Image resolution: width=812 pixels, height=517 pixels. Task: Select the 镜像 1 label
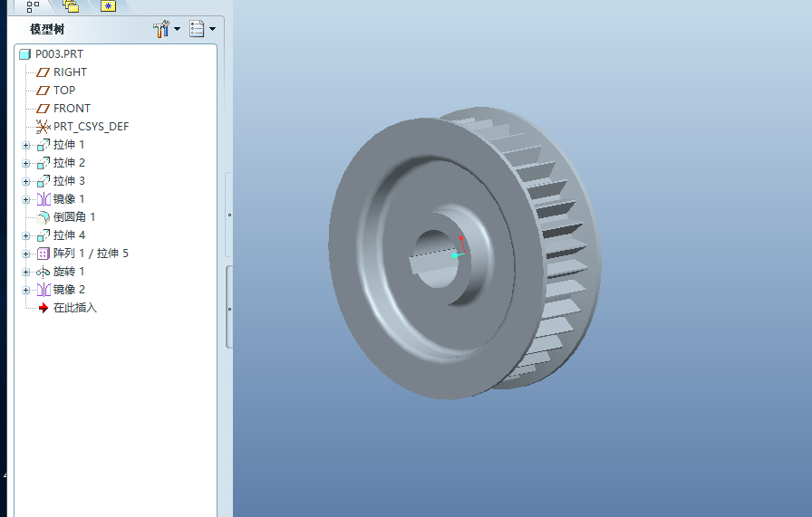pyautogui.click(x=69, y=199)
